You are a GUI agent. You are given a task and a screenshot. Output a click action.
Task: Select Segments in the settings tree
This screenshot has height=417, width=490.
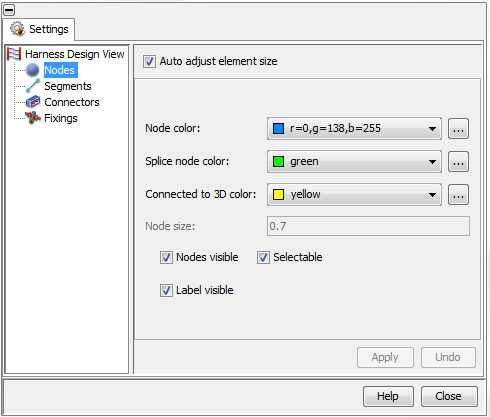pos(68,86)
